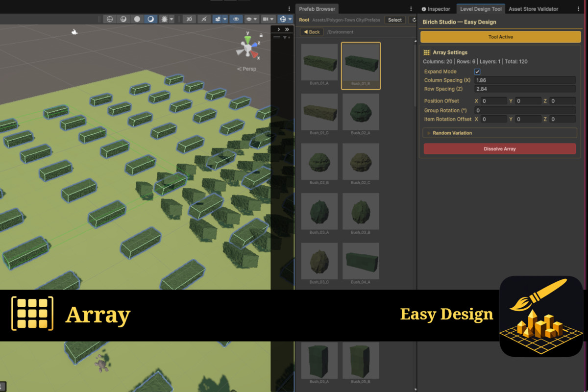Image resolution: width=588 pixels, height=392 pixels.
Task: Click the Column Spacing (X) field
Action: [525, 80]
